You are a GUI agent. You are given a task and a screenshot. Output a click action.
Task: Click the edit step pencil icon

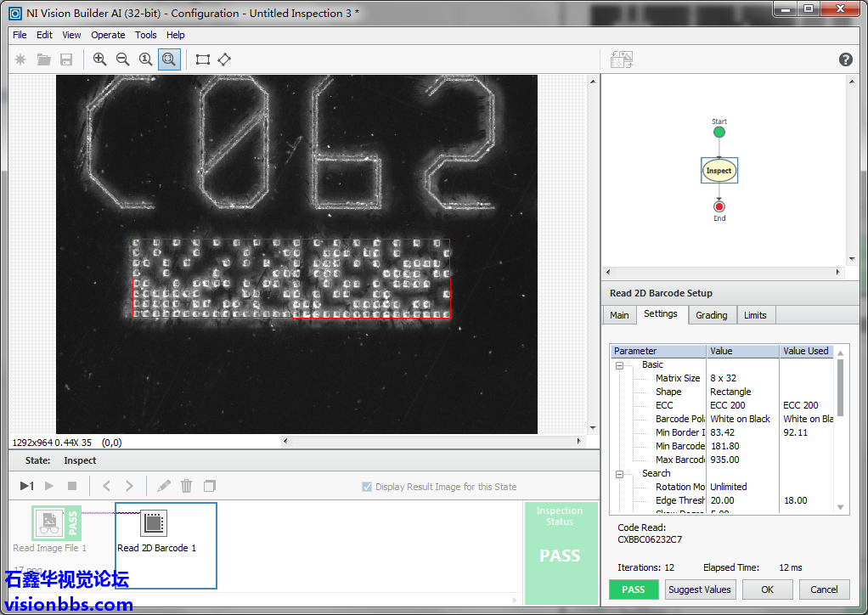[x=164, y=486]
